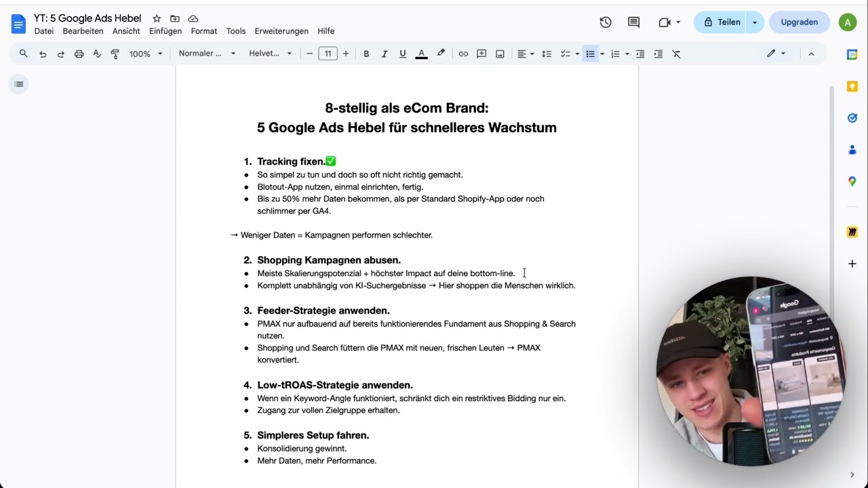868x488 pixels.
Task: Decrease font size with minus
Action: pyautogui.click(x=309, y=54)
